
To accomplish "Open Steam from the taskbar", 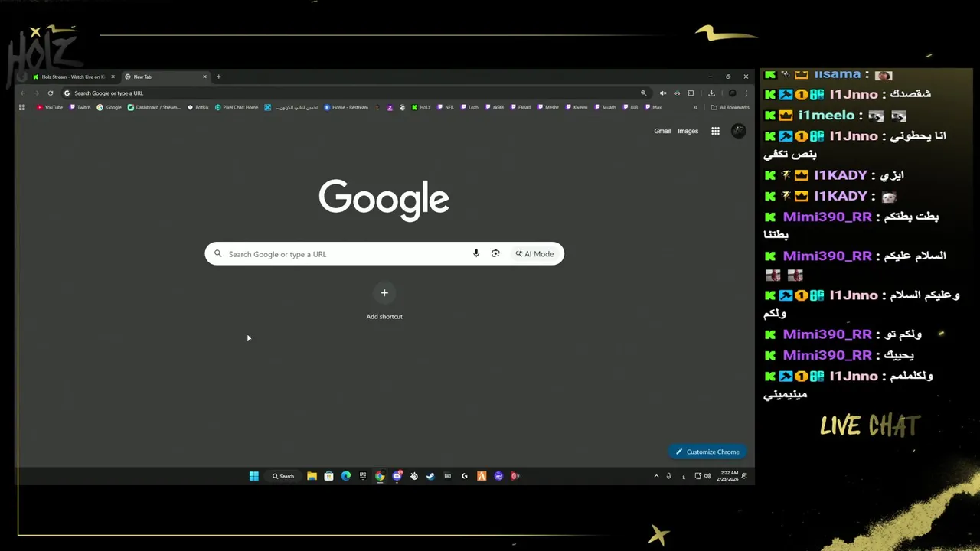I will [x=430, y=476].
